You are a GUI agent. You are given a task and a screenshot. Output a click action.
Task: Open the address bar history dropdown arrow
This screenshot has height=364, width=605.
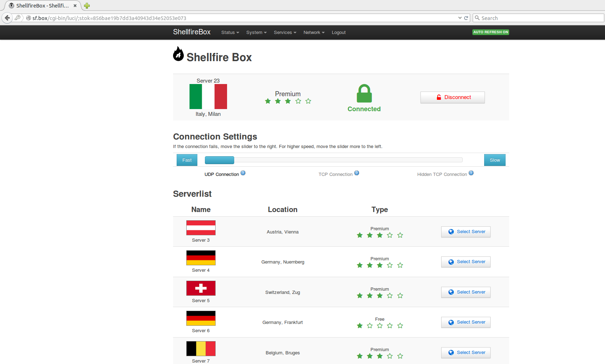pyautogui.click(x=460, y=18)
